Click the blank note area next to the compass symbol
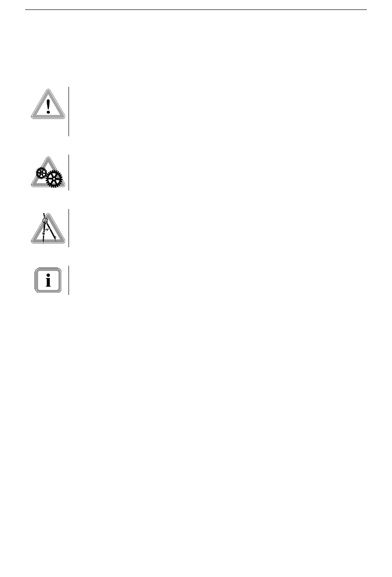 coord(218,228)
